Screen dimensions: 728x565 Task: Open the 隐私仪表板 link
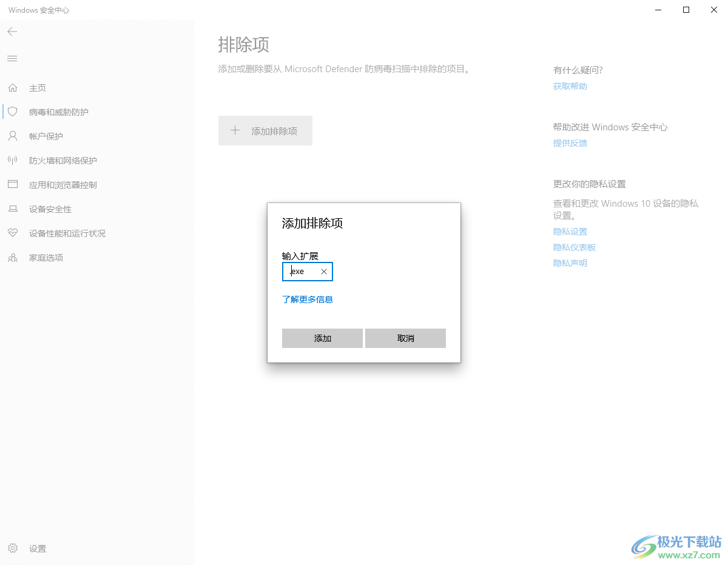coord(575,247)
